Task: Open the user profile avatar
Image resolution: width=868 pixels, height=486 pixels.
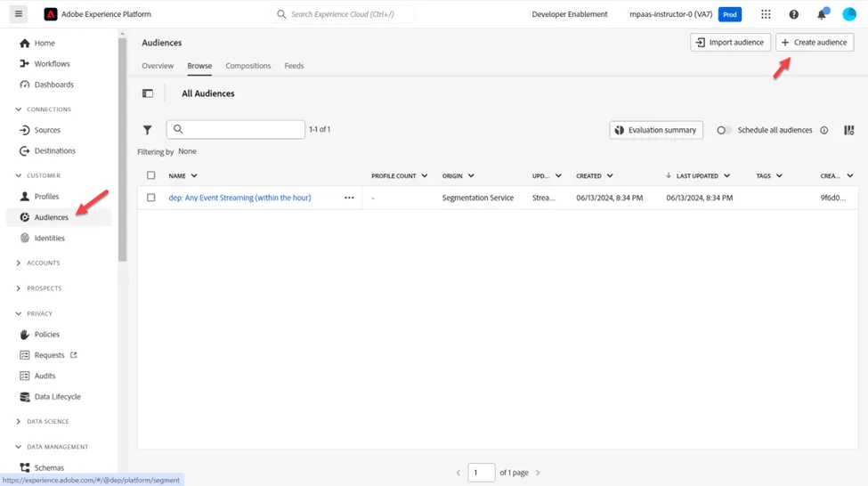Action: 849,14
